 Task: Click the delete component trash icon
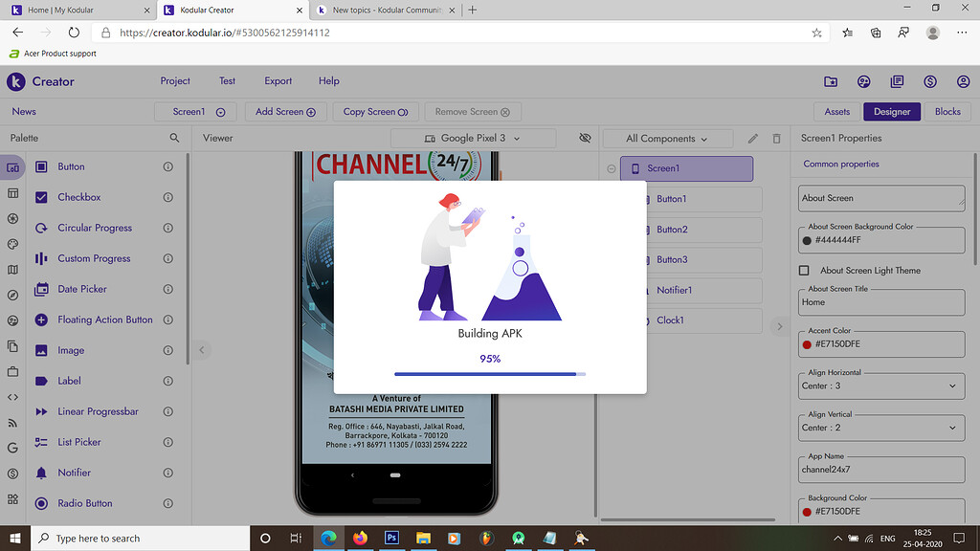(x=776, y=139)
